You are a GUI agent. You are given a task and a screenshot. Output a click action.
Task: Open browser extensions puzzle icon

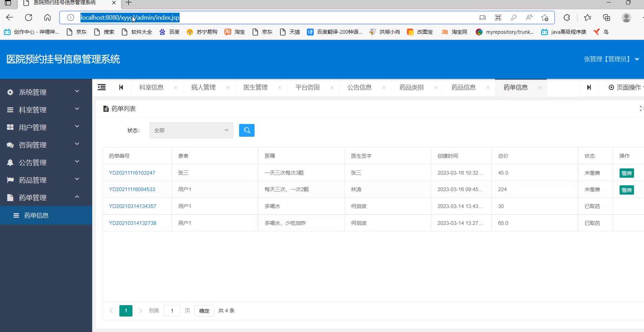coord(567,18)
